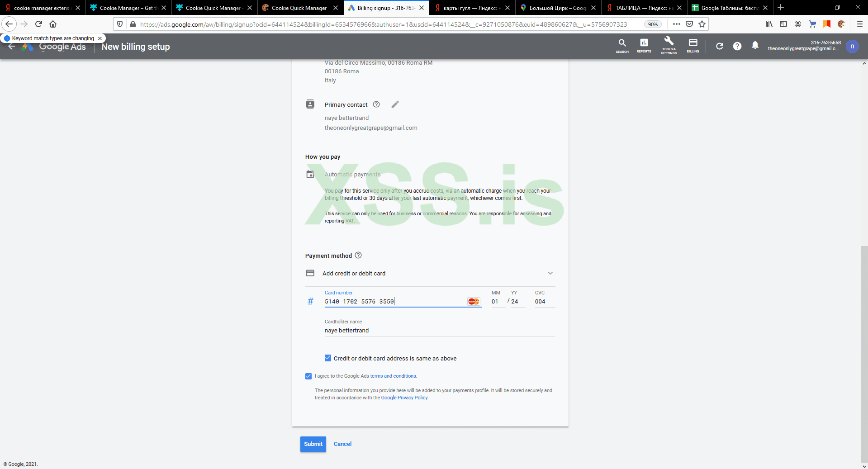Open the Google Ads Search tool
This screenshot has height=469, width=868.
click(622, 46)
